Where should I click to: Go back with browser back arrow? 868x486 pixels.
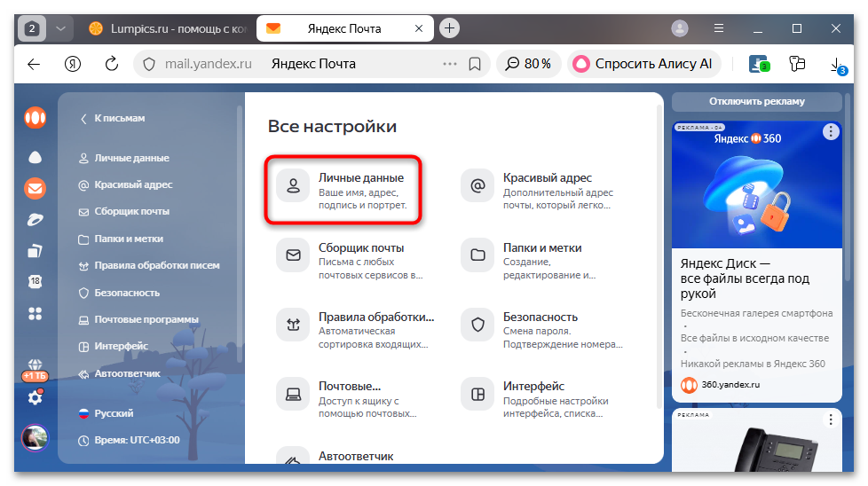34,64
